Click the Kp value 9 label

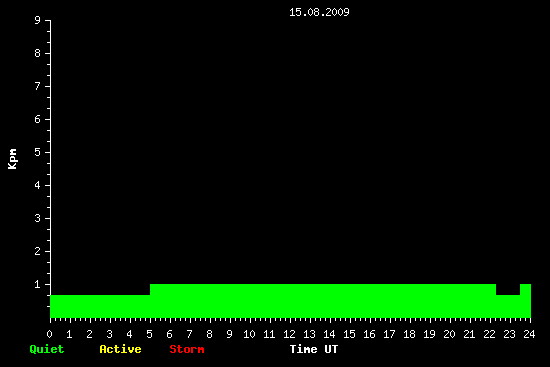pyautogui.click(x=38, y=20)
